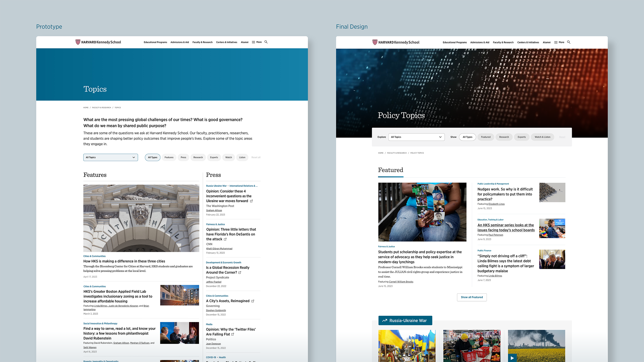Viewport: 644px width, 362px height.
Task: Open Centers & Initiatives menu in final design
Action: pyautogui.click(x=528, y=42)
